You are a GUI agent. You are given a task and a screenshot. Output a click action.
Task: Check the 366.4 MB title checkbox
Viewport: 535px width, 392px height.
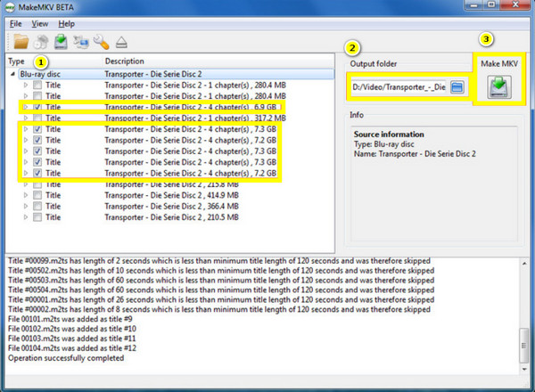(x=37, y=206)
